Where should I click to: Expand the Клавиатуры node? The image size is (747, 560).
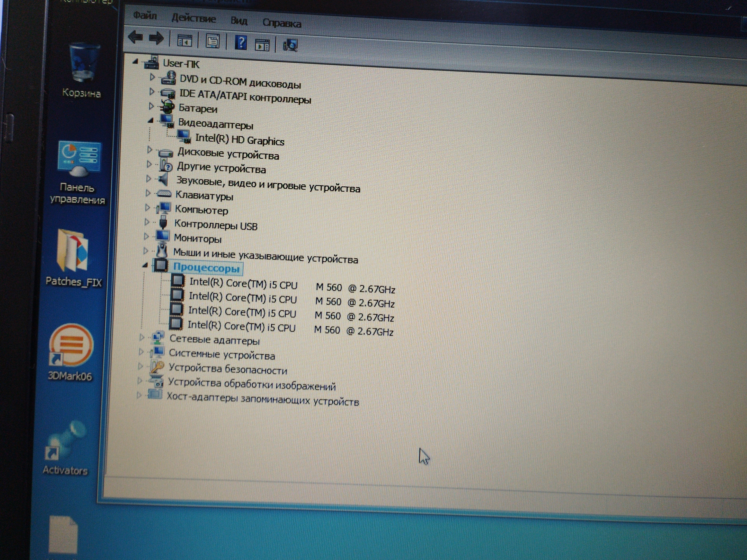148,193
